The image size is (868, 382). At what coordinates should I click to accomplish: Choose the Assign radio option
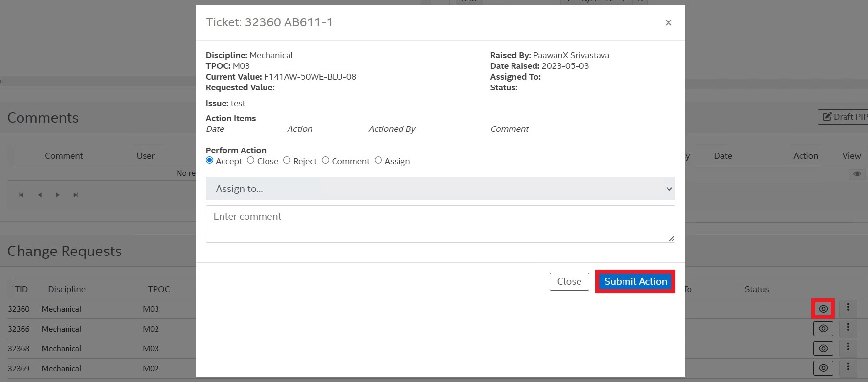(x=378, y=160)
